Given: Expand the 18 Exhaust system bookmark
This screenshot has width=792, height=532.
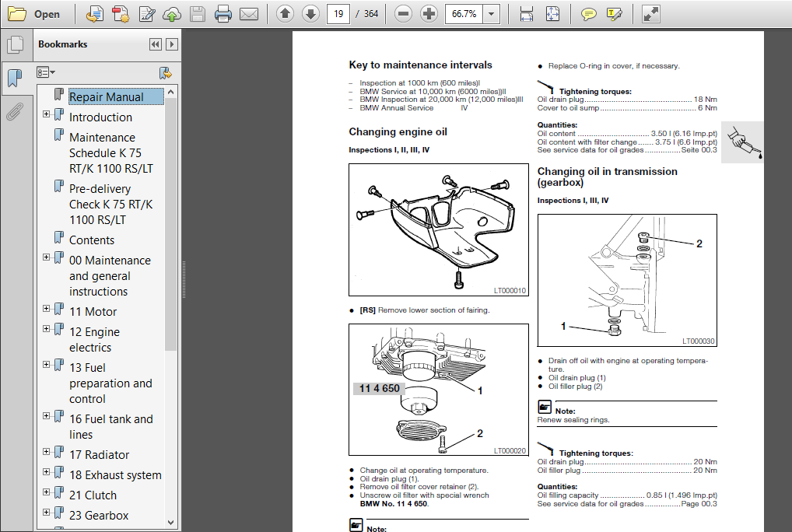Looking at the screenshot, I should click(x=47, y=472).
